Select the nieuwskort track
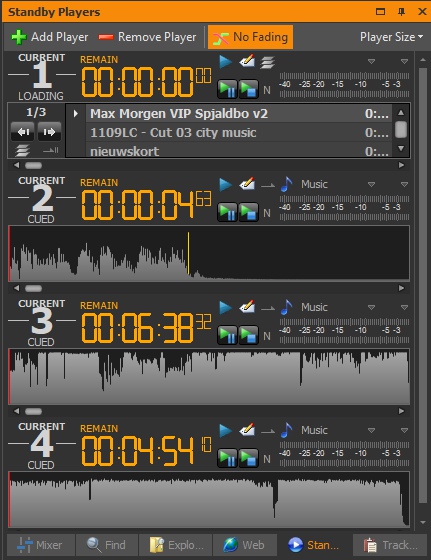Image resolution: width=431 pixels, height=560 pixels. (x=239, y=151)
